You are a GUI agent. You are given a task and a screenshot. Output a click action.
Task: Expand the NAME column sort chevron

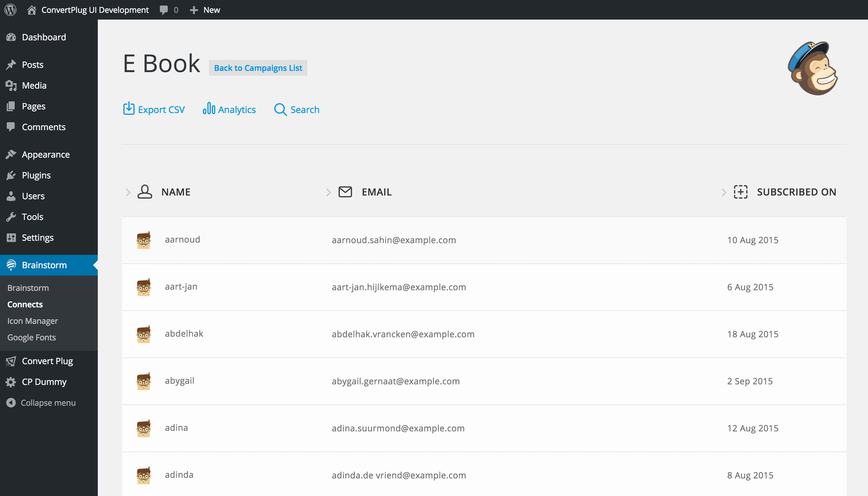click(x=128, y=192)
